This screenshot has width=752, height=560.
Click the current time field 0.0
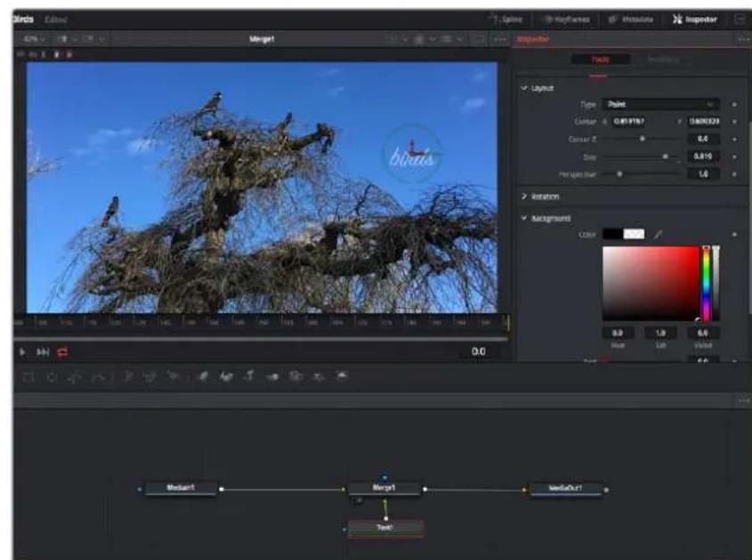coord(479,352)
